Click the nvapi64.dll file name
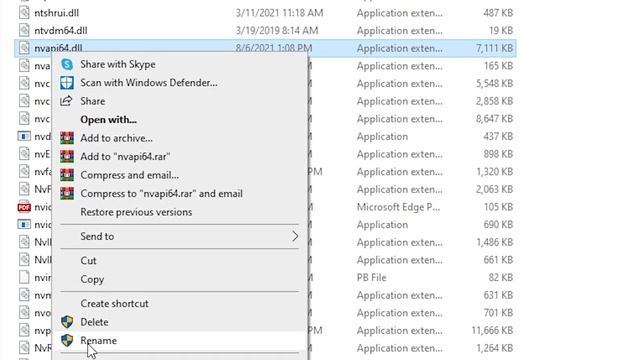Viewport: 640px width, 360px height. (58, 48)
